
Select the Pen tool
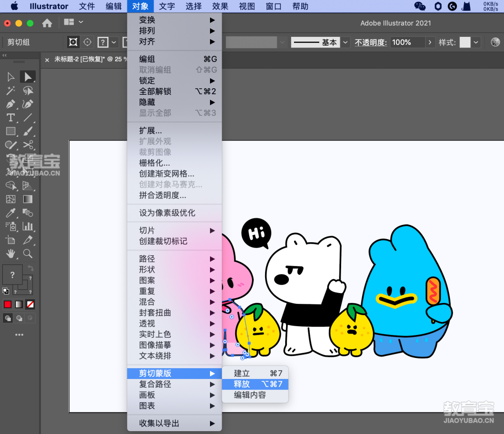[x=11, y=104]
